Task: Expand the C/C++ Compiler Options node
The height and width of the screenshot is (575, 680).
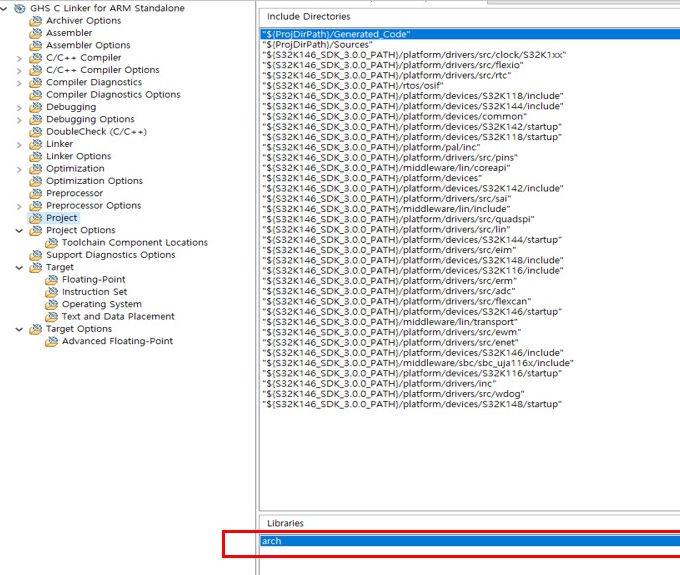Action: (19, 70)
